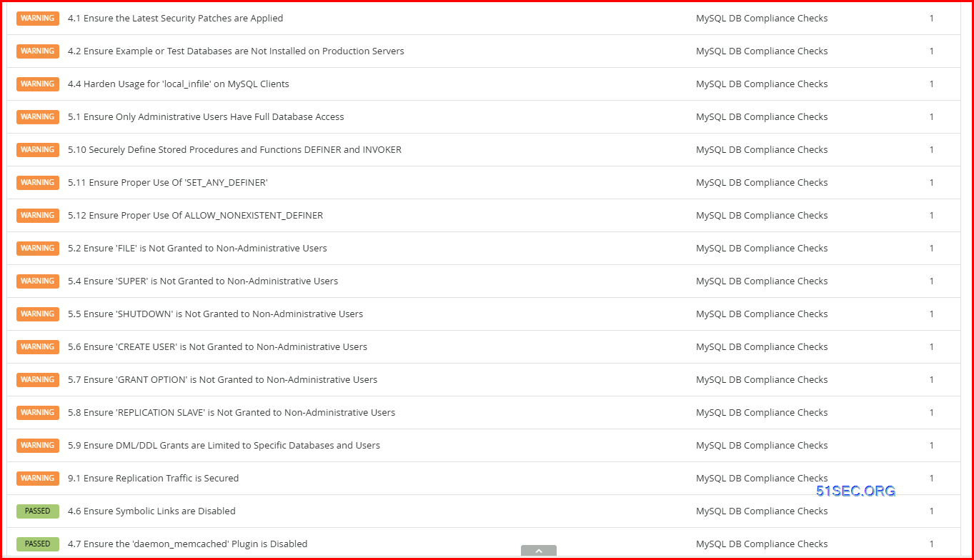The image size is (974, 560).
Task: Open '5.12 ALLOW_NONEXISTENT_DEFINER' check row
Action: [x=484, y=216]
